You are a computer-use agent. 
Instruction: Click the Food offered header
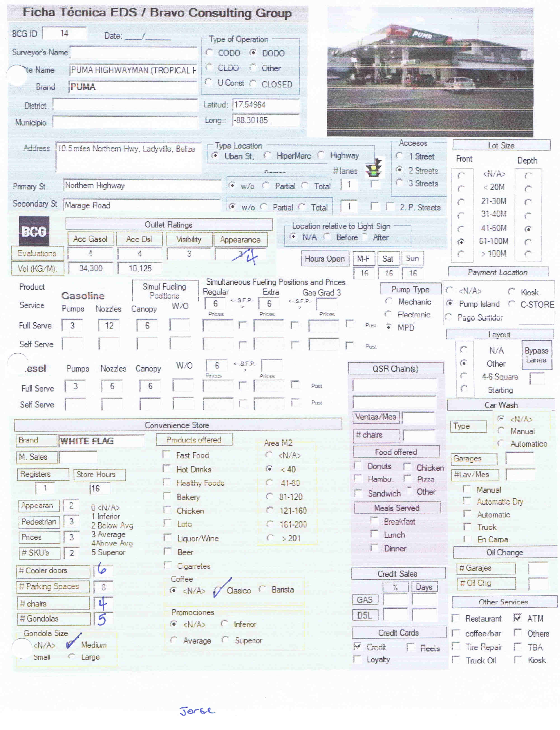pyautogui.click(x=396, y=452)
